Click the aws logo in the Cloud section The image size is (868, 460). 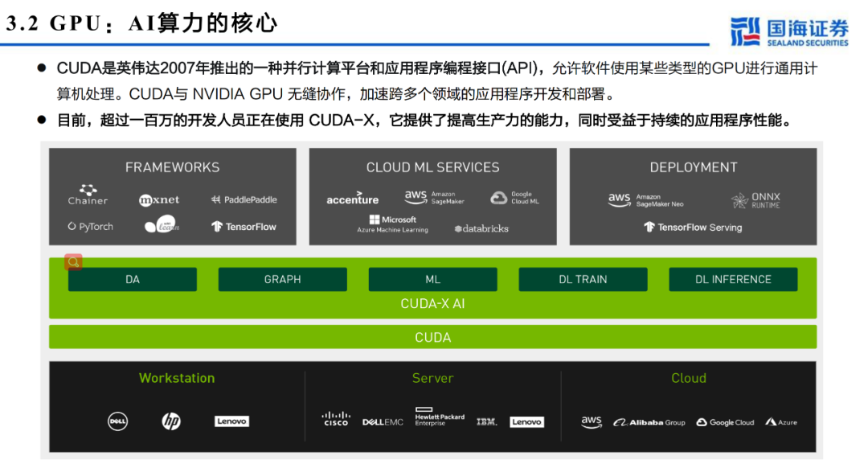[592, 421]
